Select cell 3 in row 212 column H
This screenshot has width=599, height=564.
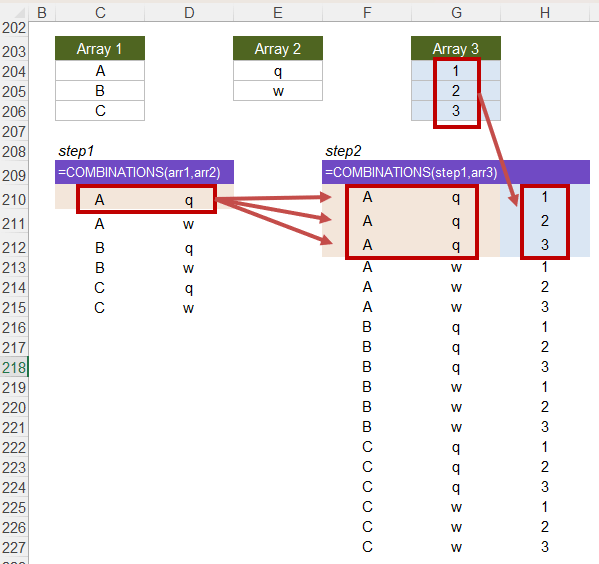click(x=545, y=245)
